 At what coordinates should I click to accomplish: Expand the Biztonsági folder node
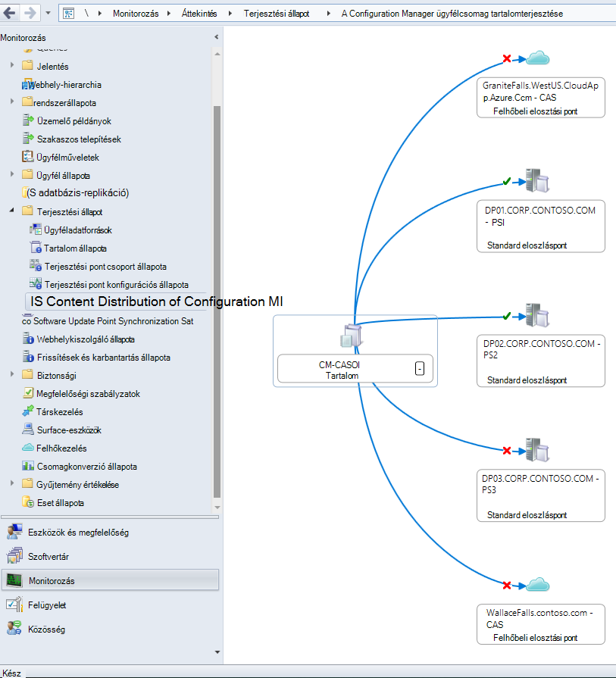tap(12, 373)
